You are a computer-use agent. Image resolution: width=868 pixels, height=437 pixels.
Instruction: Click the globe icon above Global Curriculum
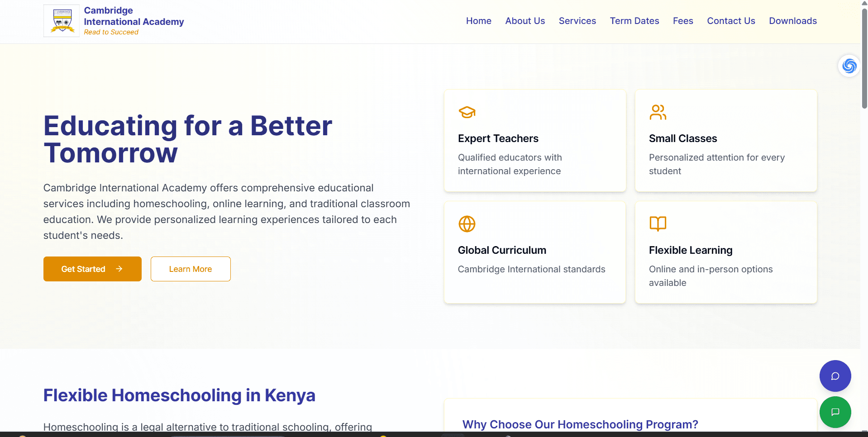click(x=467, y=224)
